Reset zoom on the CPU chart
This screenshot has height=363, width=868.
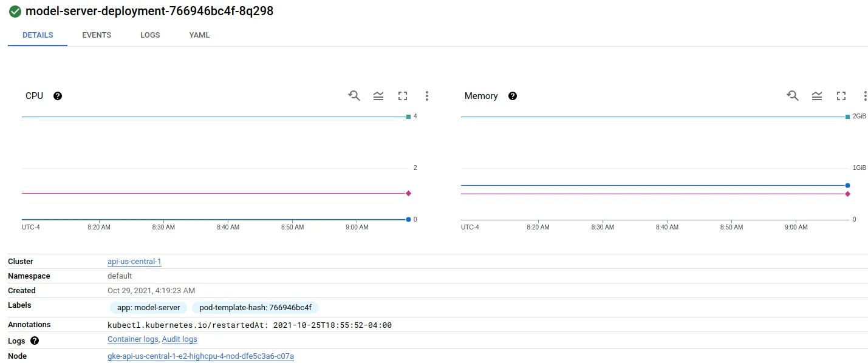(354, 96)
